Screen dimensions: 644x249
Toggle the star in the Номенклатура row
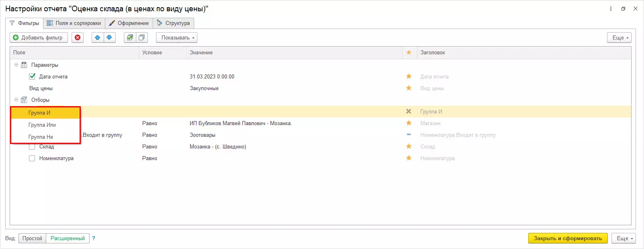coord(409,158)
